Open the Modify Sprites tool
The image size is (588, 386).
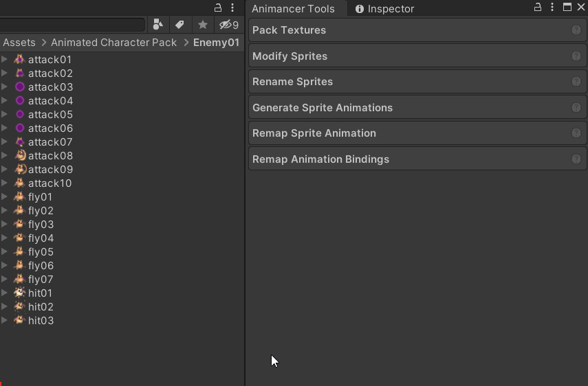pyautogui.click(x=417, y=56)
